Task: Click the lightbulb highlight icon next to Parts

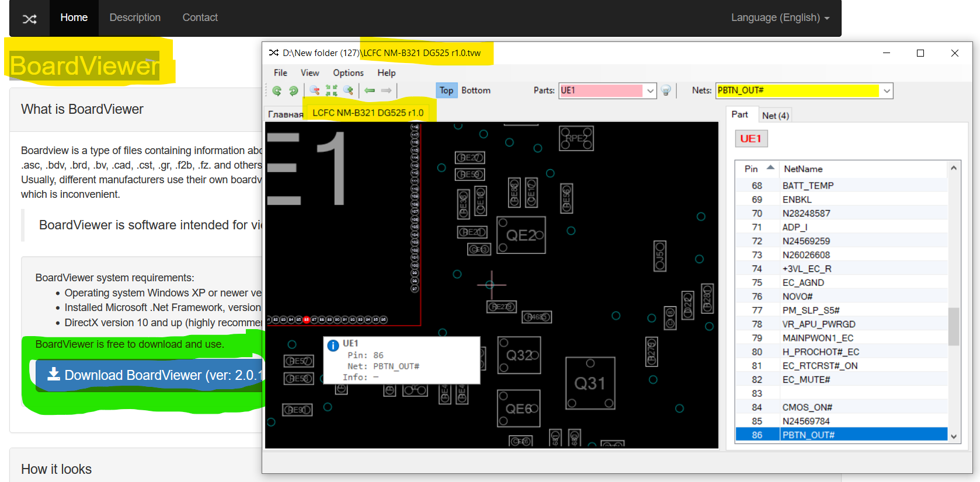Action: [x=666, y=90]
